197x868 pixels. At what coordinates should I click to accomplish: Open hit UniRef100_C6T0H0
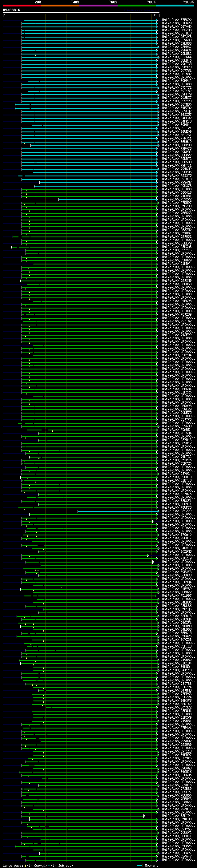[x=177, y=26]
